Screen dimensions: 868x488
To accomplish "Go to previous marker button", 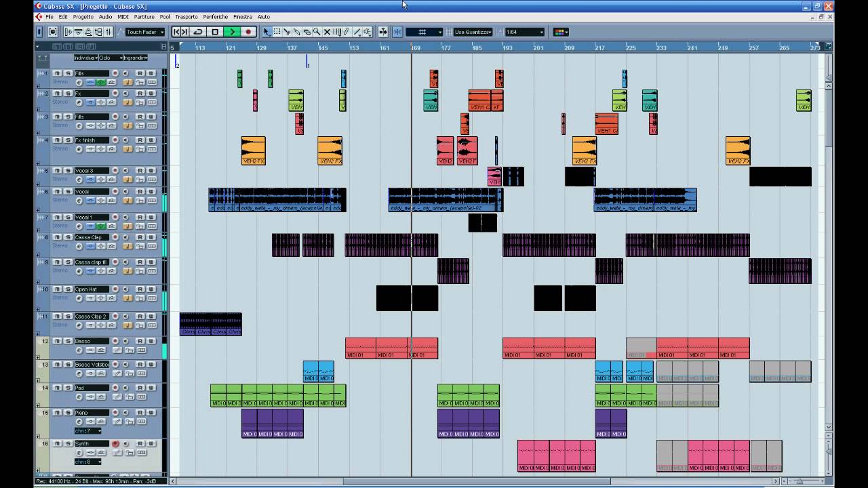I will pos(177,32).
